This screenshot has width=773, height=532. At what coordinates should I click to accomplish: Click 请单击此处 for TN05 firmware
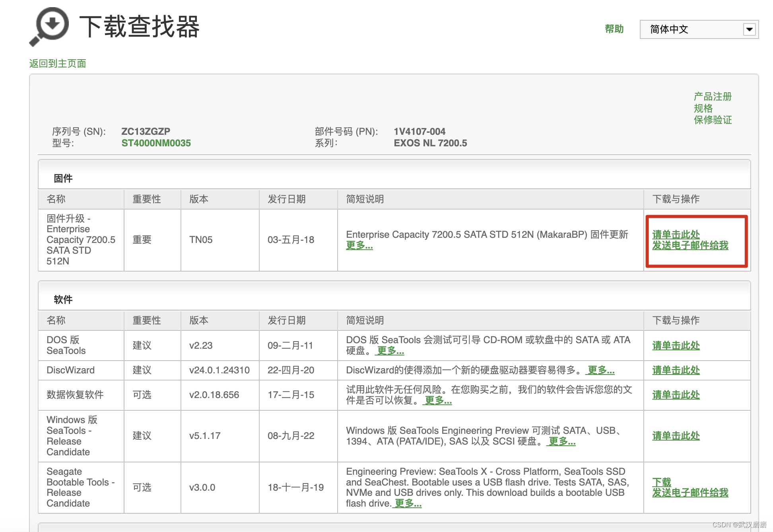[x=676, y=235]
